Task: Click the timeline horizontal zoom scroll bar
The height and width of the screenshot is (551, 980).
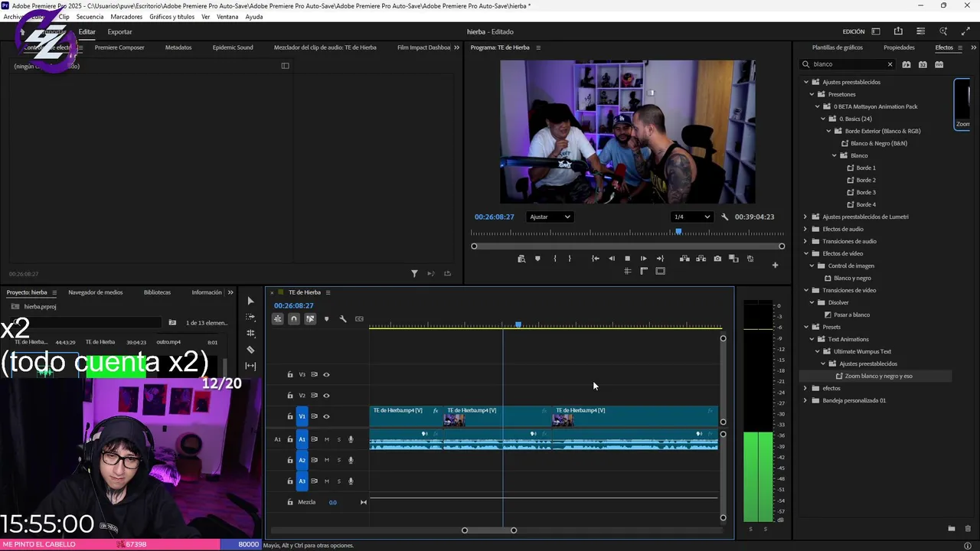Action: coord(489,530)
